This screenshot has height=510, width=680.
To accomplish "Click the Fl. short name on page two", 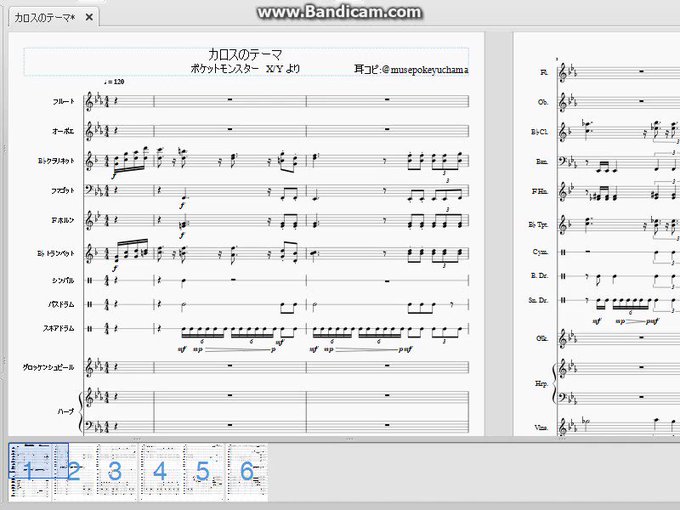I will 544,72.
